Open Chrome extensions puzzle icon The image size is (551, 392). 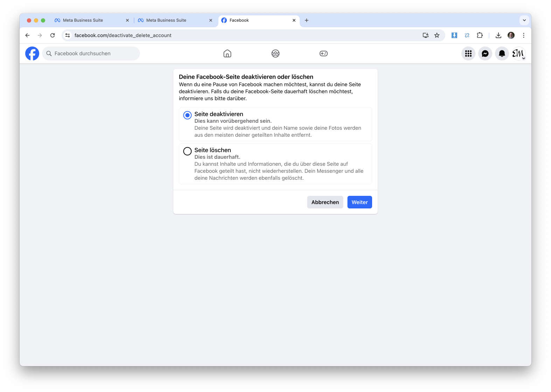[x=480, y=35]
